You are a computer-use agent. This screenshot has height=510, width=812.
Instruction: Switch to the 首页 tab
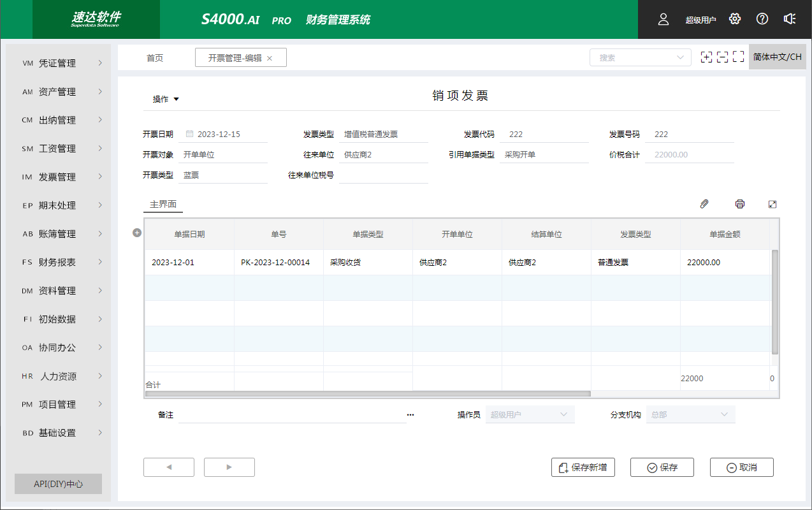[155, 58]
